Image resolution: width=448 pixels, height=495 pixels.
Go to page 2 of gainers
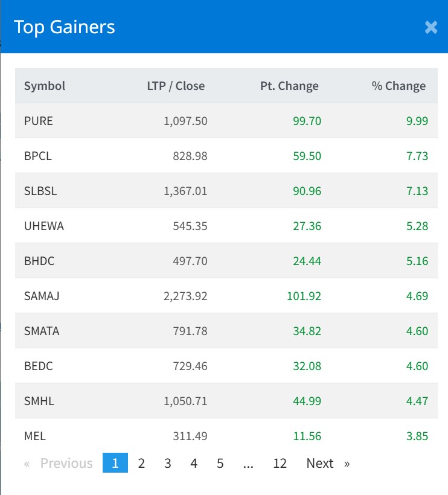point(141,463)
